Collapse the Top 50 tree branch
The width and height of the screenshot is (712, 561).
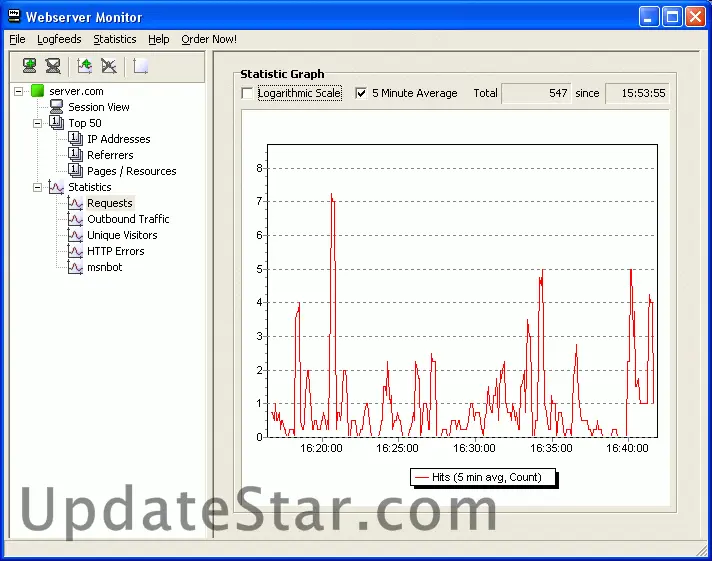(37, 123)
